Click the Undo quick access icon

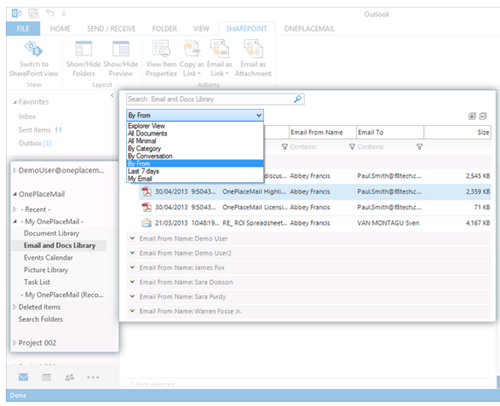50,13
